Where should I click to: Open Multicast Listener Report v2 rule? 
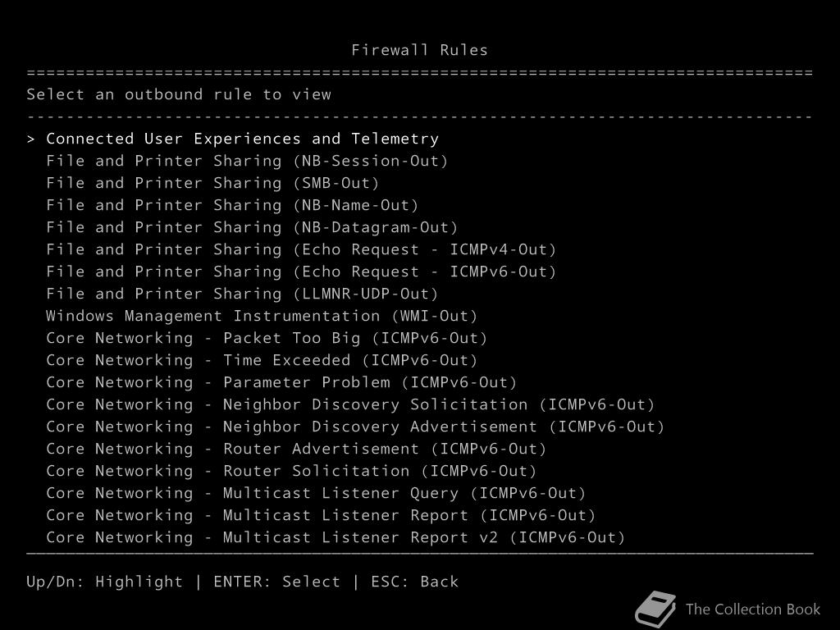[336, 537]
